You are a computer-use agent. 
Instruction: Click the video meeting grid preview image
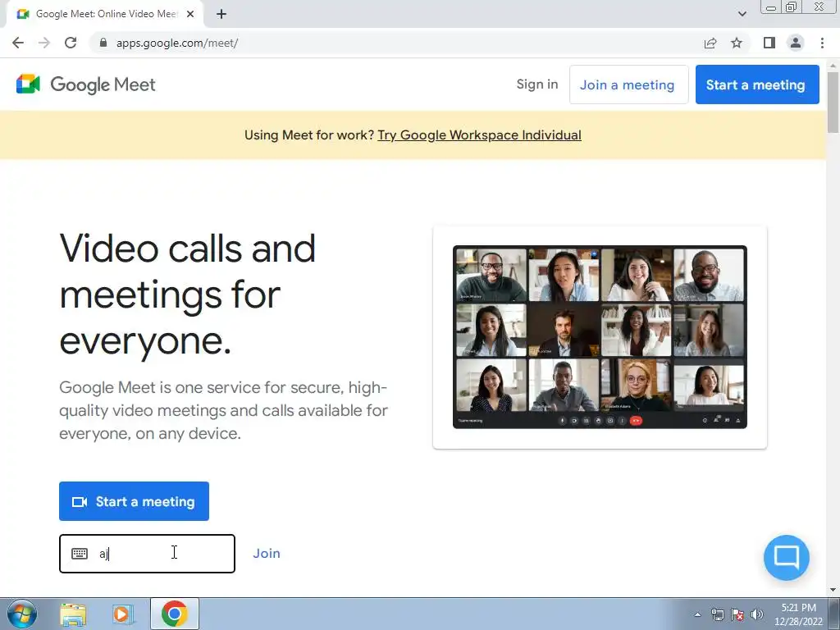[600, 337]
